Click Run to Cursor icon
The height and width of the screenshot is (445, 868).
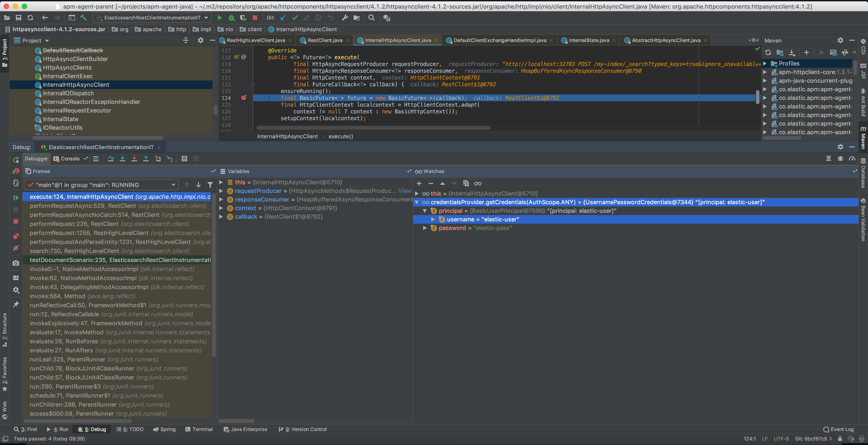[170, 159]
